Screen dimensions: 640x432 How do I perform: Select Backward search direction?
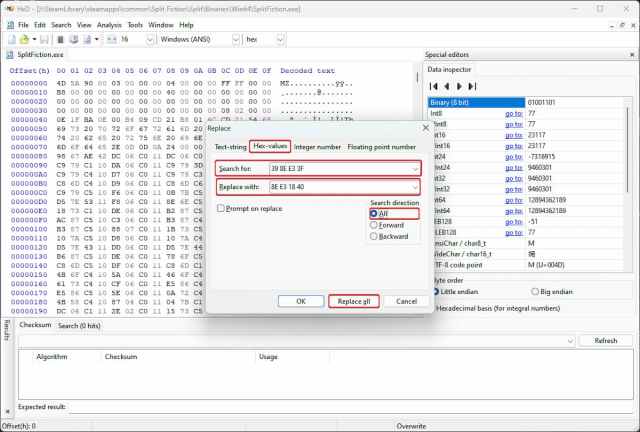(374, 237)
